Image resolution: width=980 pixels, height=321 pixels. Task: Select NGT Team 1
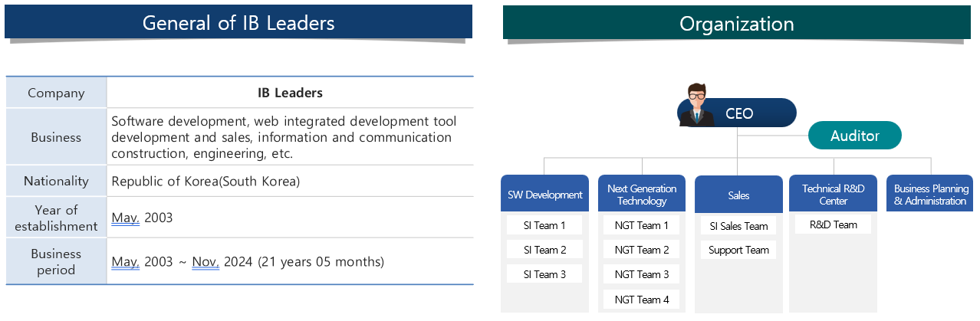(642, 225)
